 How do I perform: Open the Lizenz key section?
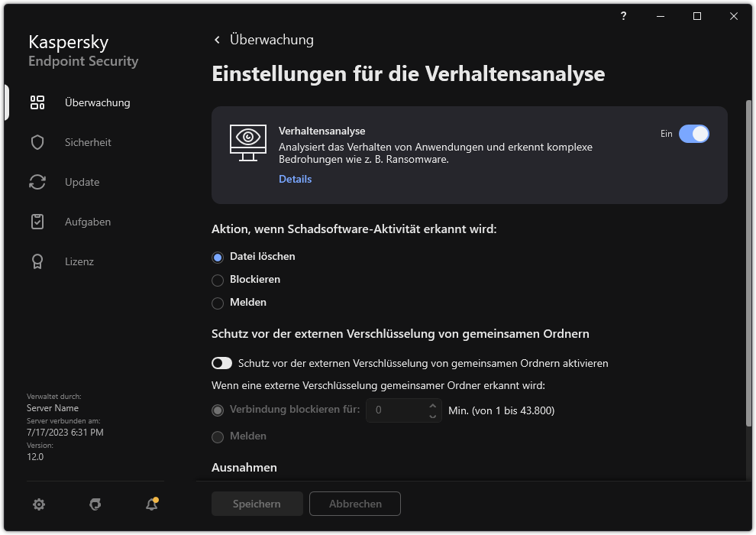click(x=37, y=261)
